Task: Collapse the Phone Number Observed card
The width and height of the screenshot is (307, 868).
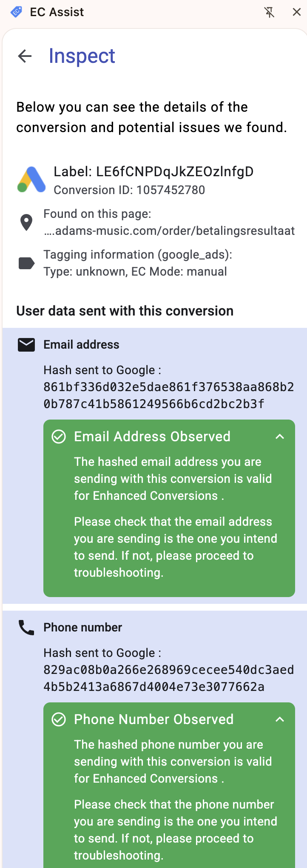Action: (x=280, y=719)
